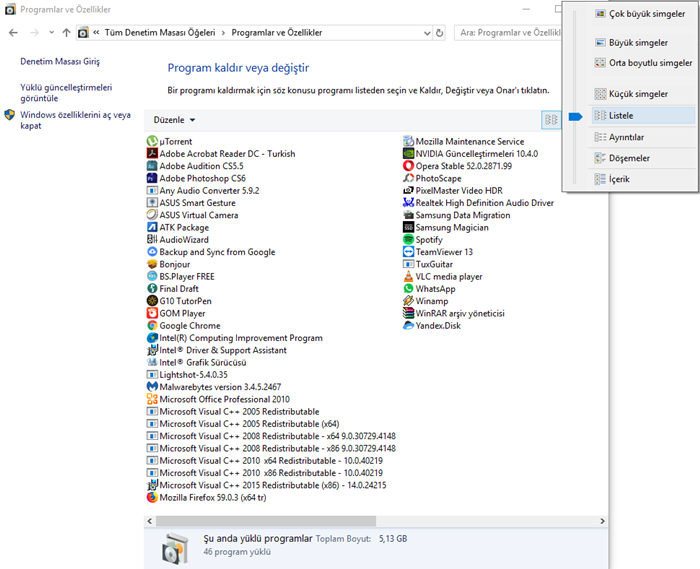This screenshot has height=569, width=700.
Task: Select Büyük simgeler view option
Action: coord(638,43)
